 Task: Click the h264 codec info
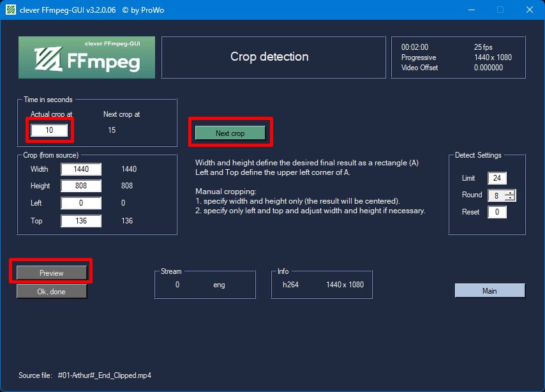(290, 285)
